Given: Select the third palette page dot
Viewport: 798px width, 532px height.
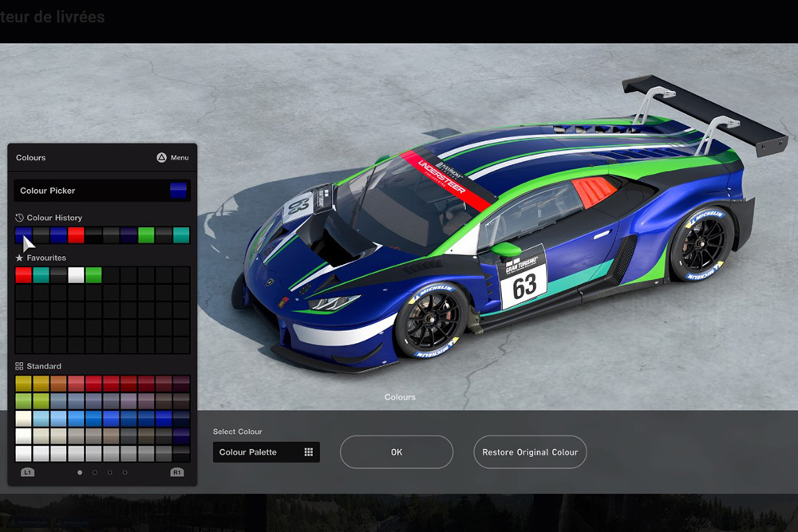Looking at the screenshot, I should coord(110,472).
